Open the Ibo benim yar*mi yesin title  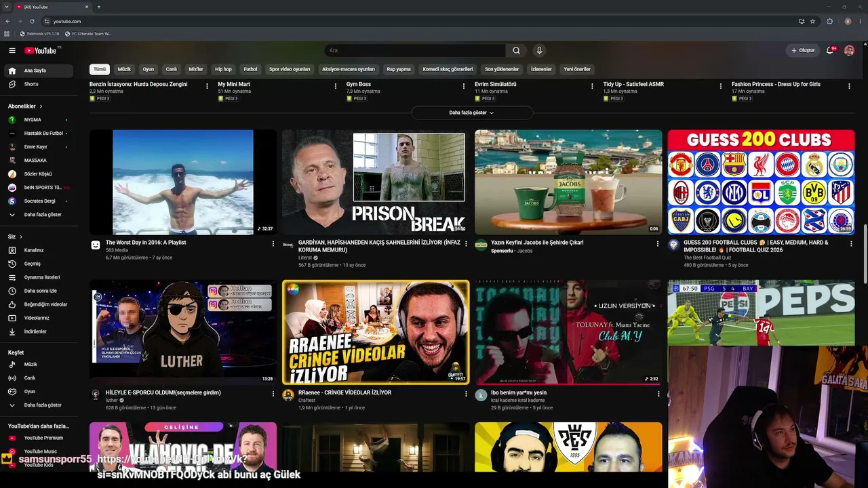[519, 392]
